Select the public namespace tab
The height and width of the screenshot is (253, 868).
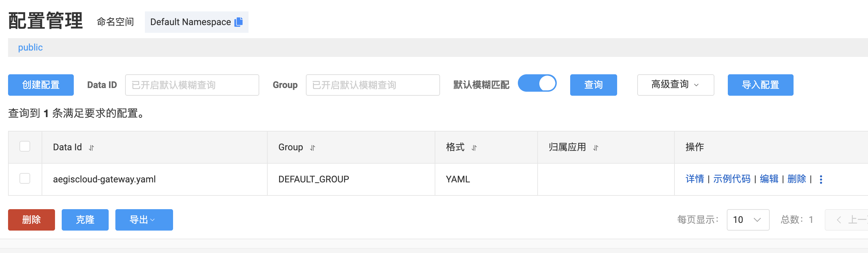tap(30, 48)
